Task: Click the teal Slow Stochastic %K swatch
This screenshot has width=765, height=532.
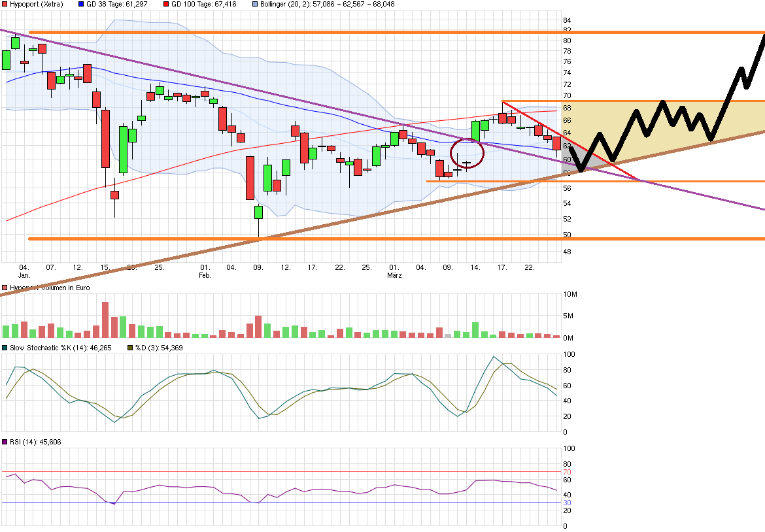Action: (x=5, y=348)
